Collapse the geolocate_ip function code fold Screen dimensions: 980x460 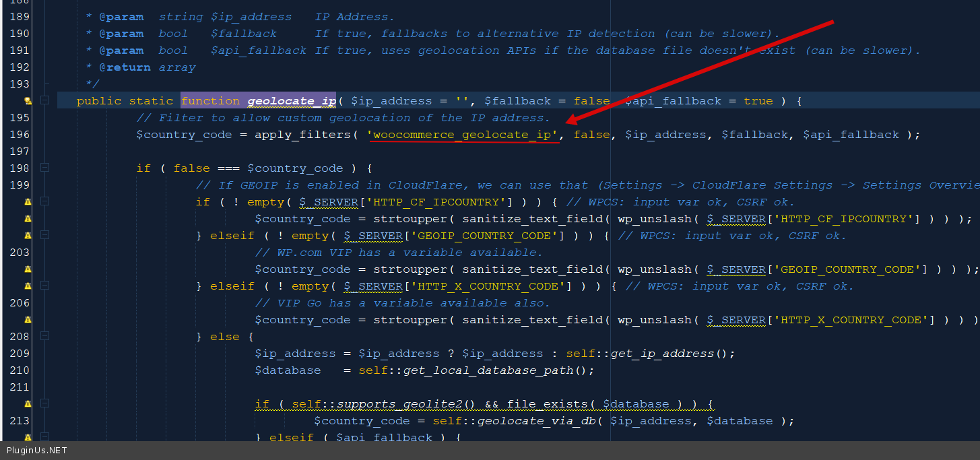(x=44, y=101)
